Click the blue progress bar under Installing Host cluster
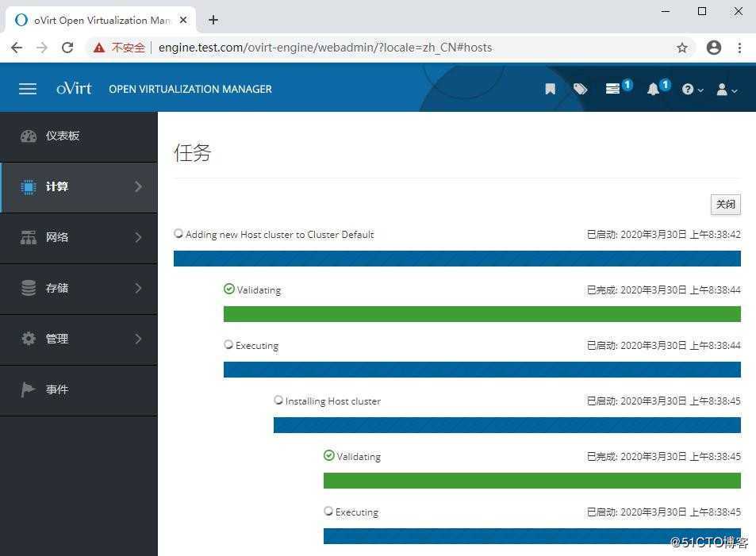The width and height of the screenshot is (756, 556). 507,425
